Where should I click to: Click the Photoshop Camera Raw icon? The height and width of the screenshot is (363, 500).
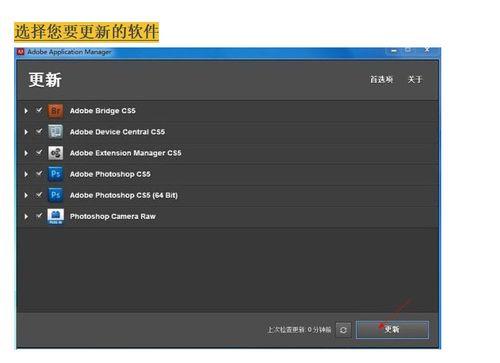55,216
